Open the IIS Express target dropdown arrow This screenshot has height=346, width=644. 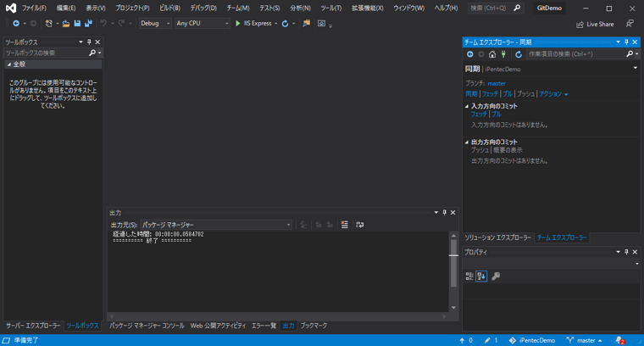click(x=275, y=24)
